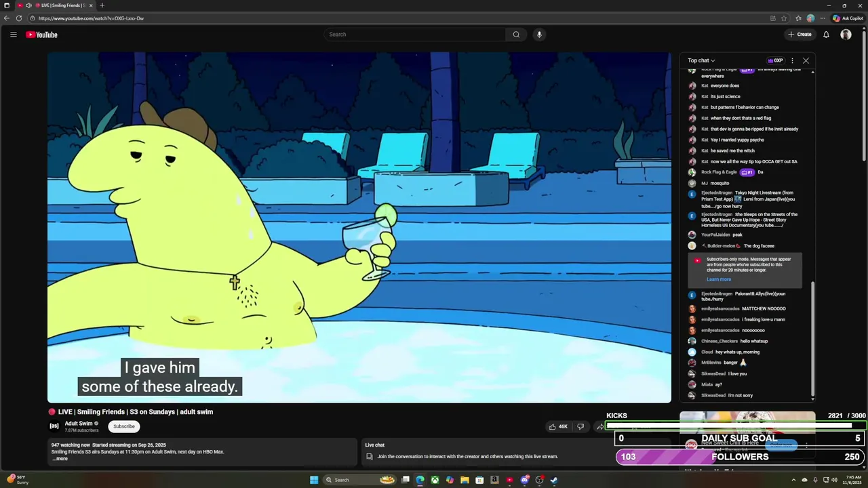Open the YouTube hamburger guide menu
The height and width of the screenshot is (488, 868).
13,35
